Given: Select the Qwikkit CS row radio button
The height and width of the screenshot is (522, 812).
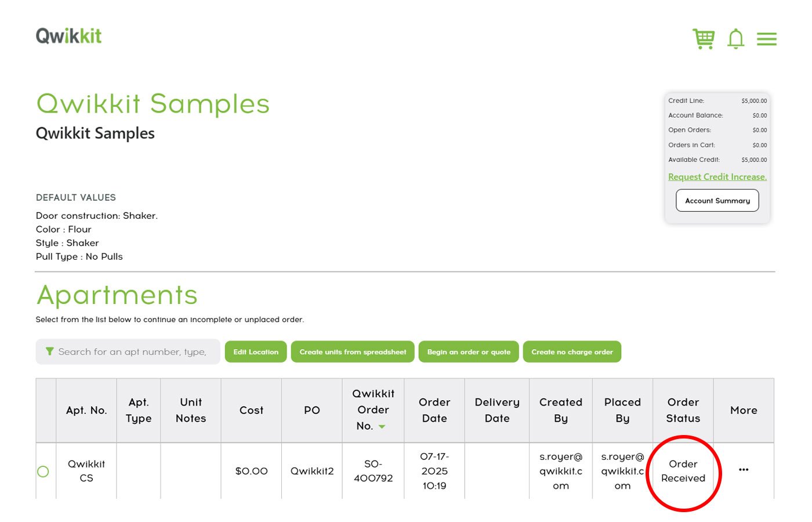Looking at the screenshot, I should (x=43, y=472).
